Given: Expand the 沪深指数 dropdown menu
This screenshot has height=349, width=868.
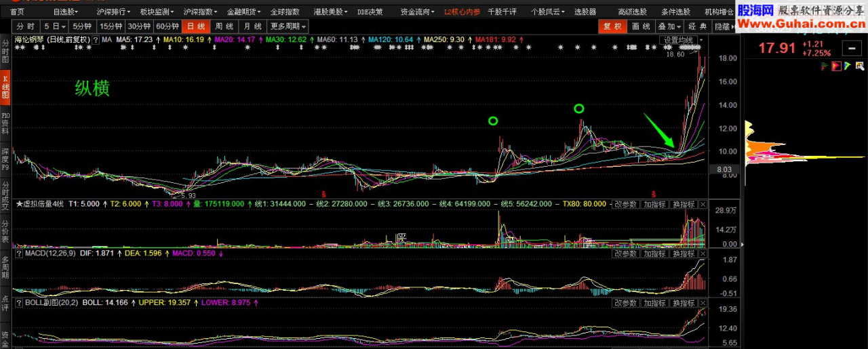Looking at the screenshot, I should point(200,12).
